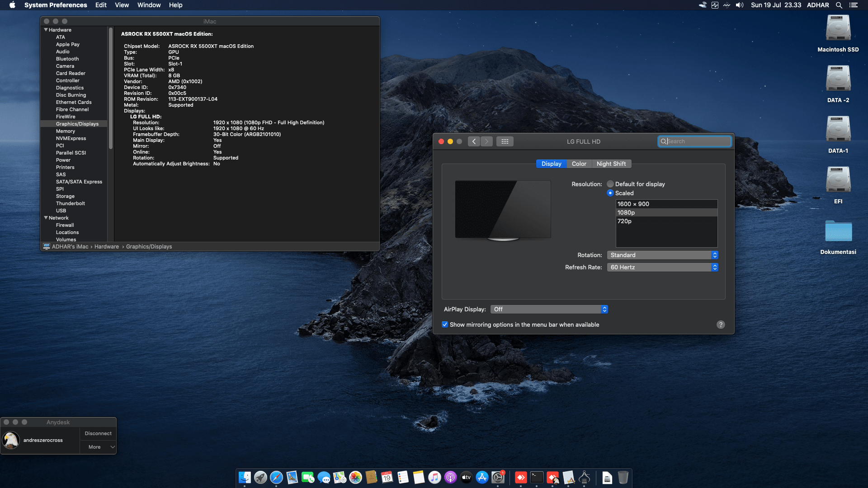Open the Rotation dropdown
Screen dimensions: 868x488
point(662,255)
